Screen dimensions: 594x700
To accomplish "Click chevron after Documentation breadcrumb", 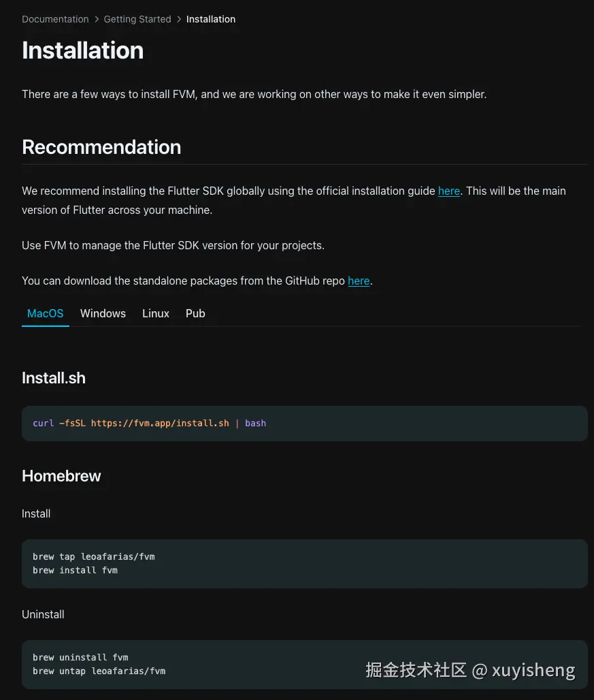I will 97,19.
